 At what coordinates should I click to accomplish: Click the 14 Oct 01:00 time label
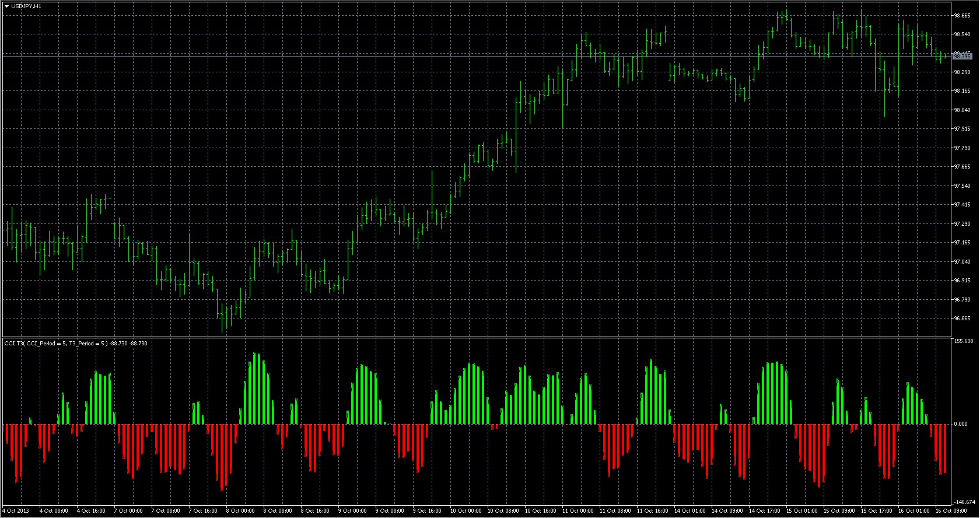[689, 511]
